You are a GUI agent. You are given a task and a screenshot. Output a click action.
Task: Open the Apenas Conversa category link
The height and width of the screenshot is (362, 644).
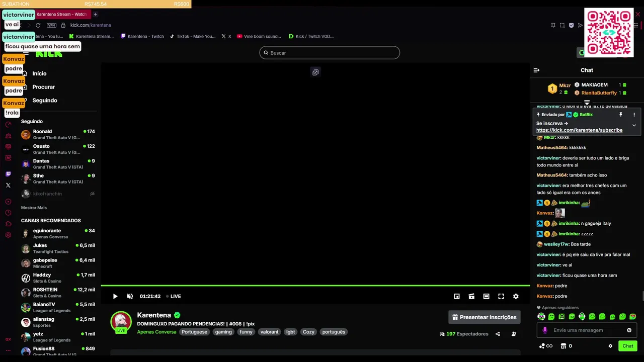click(x=156, y=332)
